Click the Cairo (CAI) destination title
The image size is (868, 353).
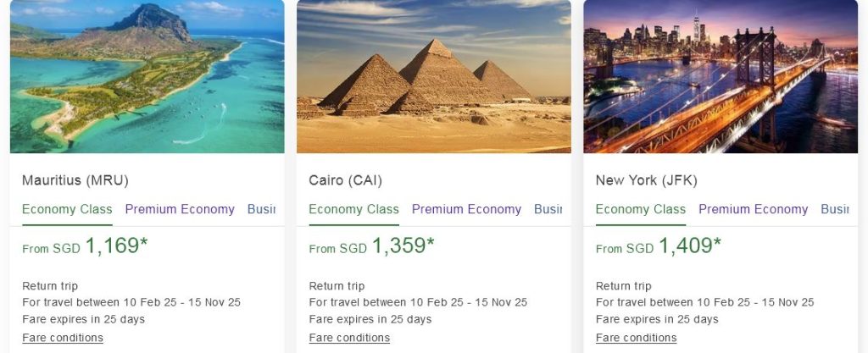pos(346,180)
